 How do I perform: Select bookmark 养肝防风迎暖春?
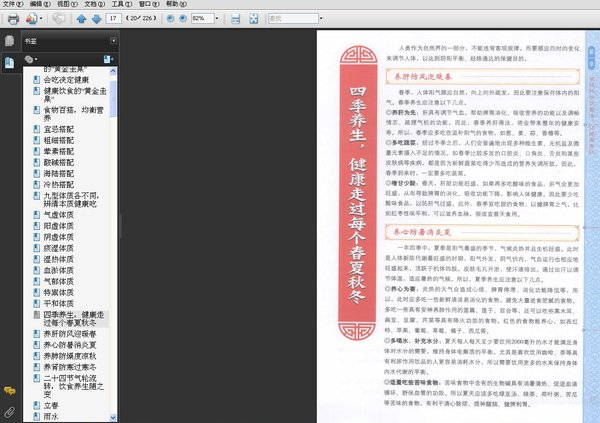click(70, 334)
